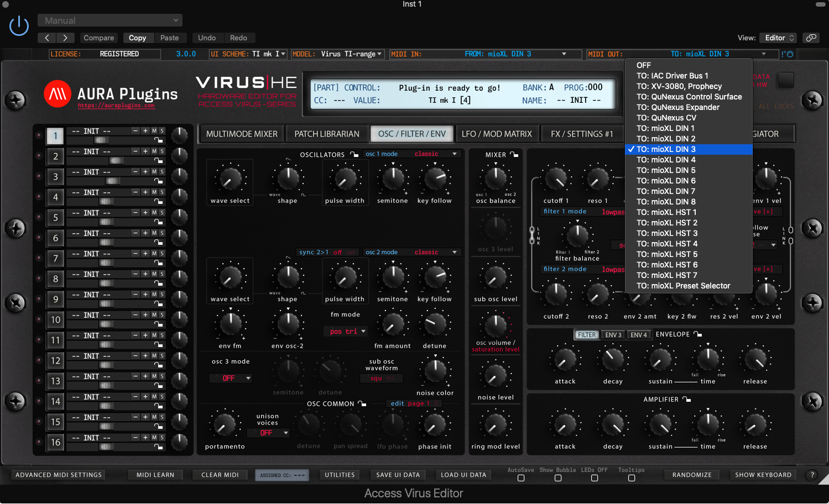
Task: Open the auraplugins.com link
Action: [x=116, y=106]
